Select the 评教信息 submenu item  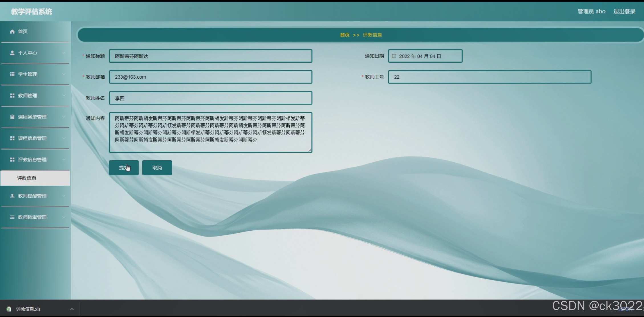click(27, 178)
